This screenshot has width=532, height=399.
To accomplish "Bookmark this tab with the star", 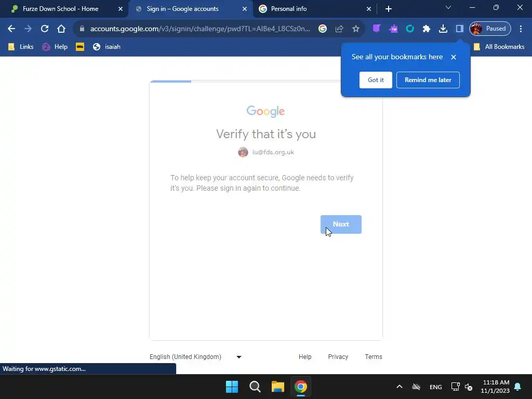I will click(x=355, y=29).
